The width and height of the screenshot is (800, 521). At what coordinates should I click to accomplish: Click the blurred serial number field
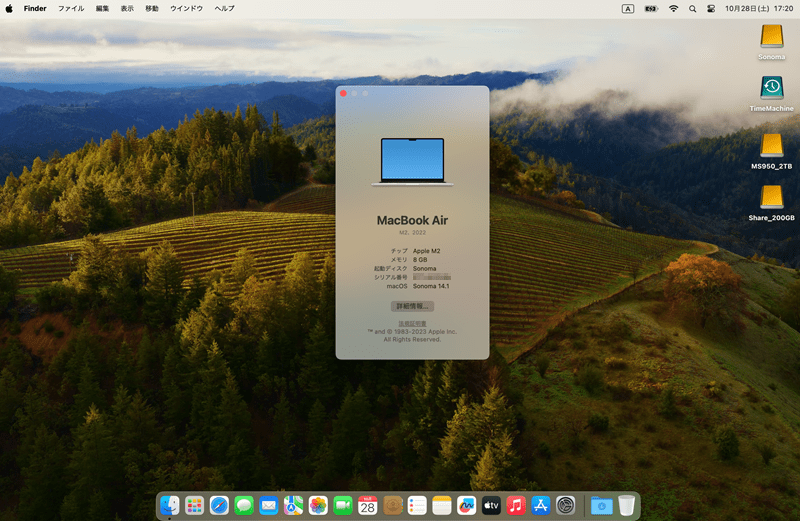tap(432, 277)
